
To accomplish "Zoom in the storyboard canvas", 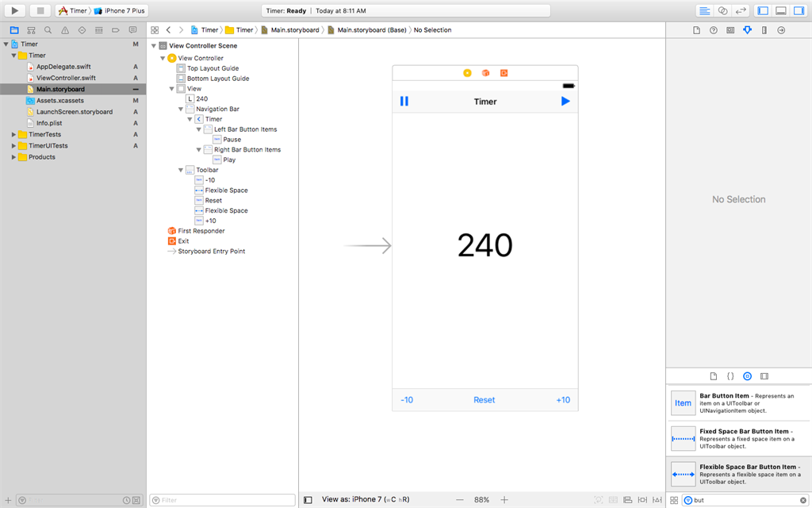I will click(x=504, y=500).
